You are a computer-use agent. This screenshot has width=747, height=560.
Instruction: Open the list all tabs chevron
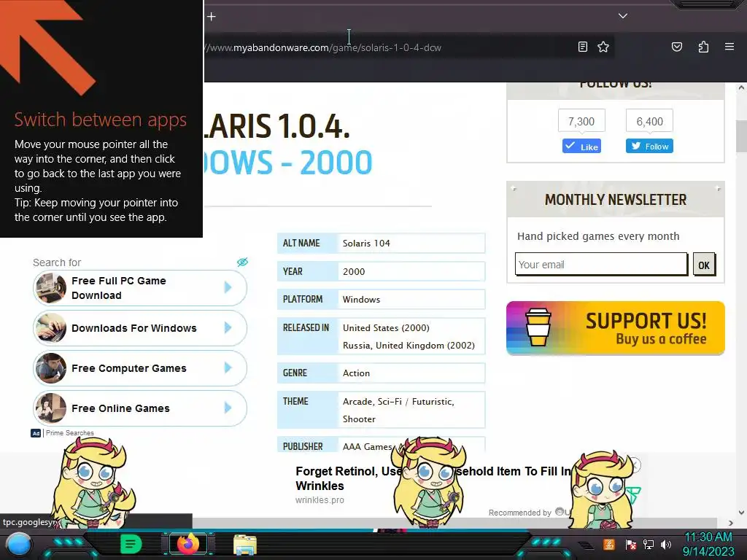(x=623, y=16)
